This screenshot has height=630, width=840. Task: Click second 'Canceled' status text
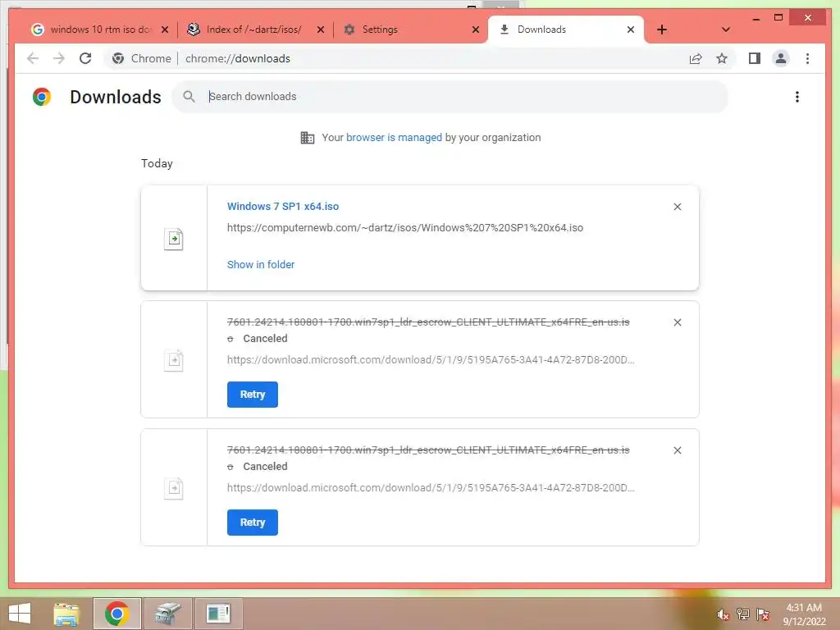(265, 467)
